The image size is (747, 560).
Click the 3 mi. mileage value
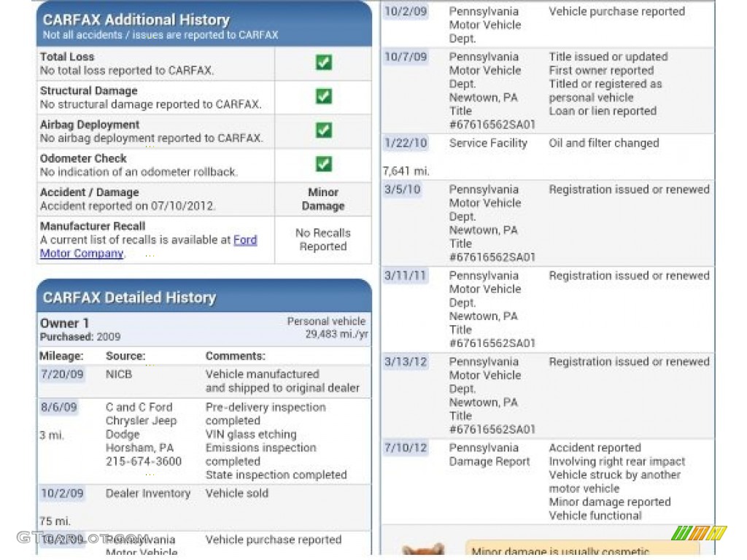(52, 435)
